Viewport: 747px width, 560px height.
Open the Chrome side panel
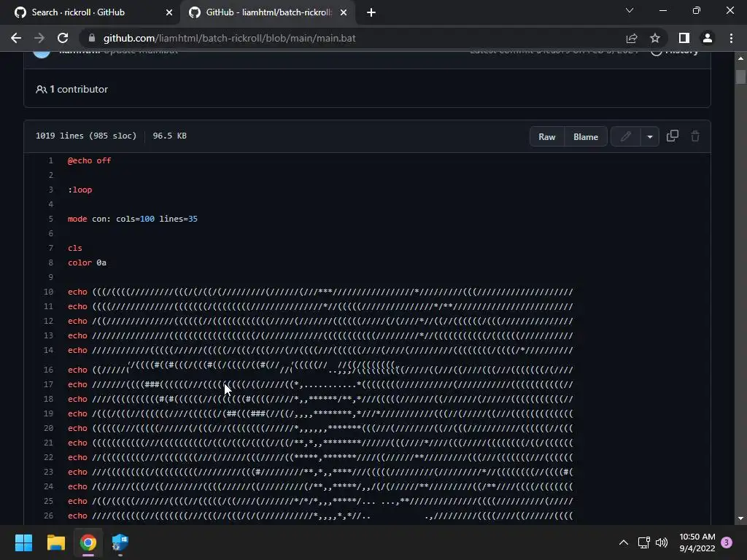coord(684,38)
